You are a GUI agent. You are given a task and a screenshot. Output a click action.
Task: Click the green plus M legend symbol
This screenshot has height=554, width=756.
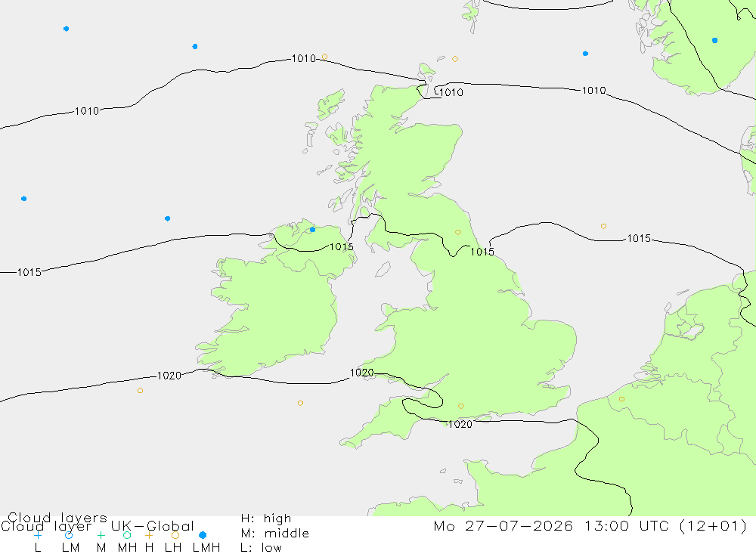101,535
